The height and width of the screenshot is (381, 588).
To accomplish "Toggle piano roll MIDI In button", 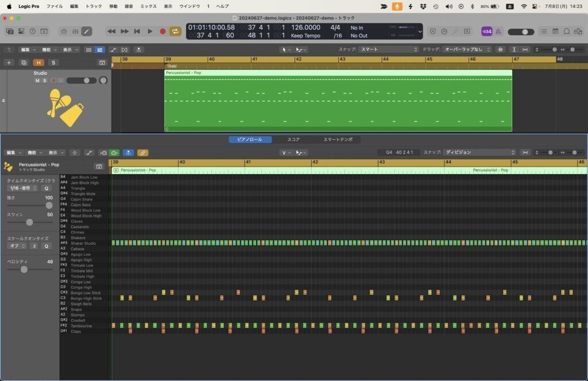I will coord(103,153).
